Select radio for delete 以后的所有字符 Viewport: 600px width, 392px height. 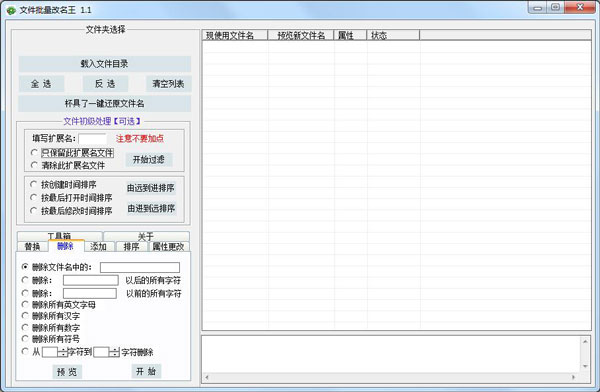point(25,280)
